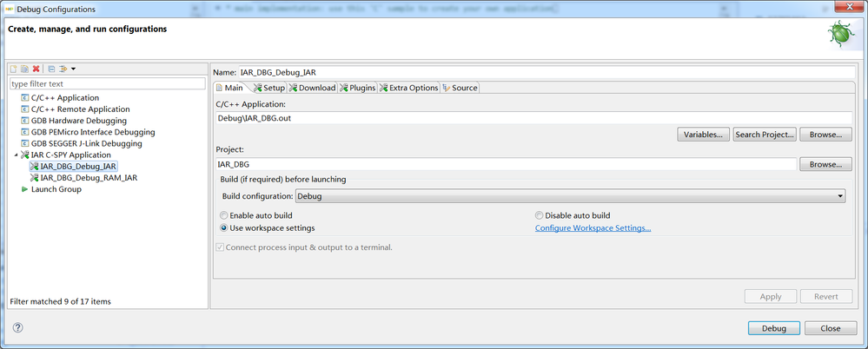Click the Apply button

(771, 296)
